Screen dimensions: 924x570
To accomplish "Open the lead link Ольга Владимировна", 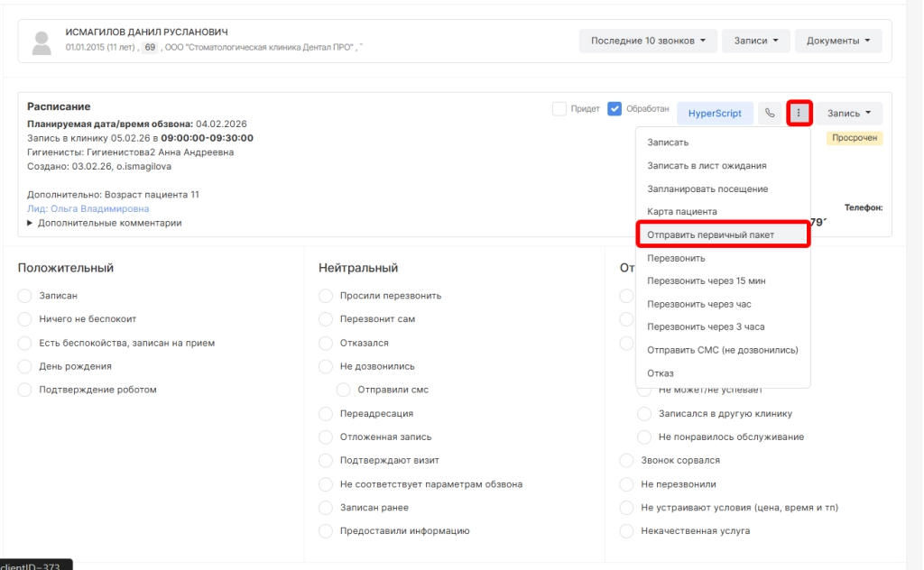I will click(88, 208).
